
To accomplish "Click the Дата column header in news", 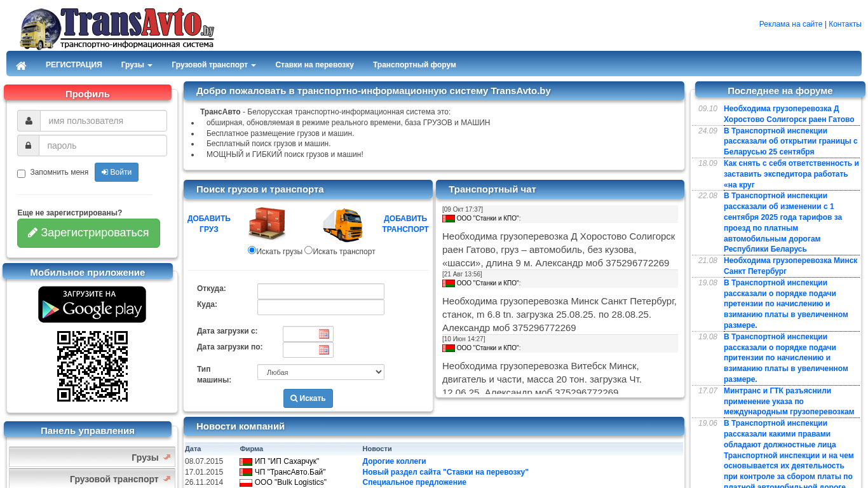I will (x=193, y=449).
